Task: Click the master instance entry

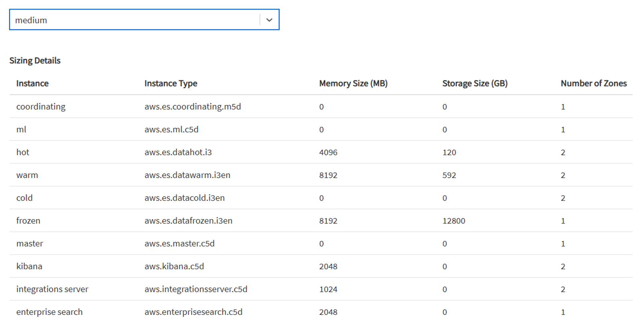Action: point(30,243)
